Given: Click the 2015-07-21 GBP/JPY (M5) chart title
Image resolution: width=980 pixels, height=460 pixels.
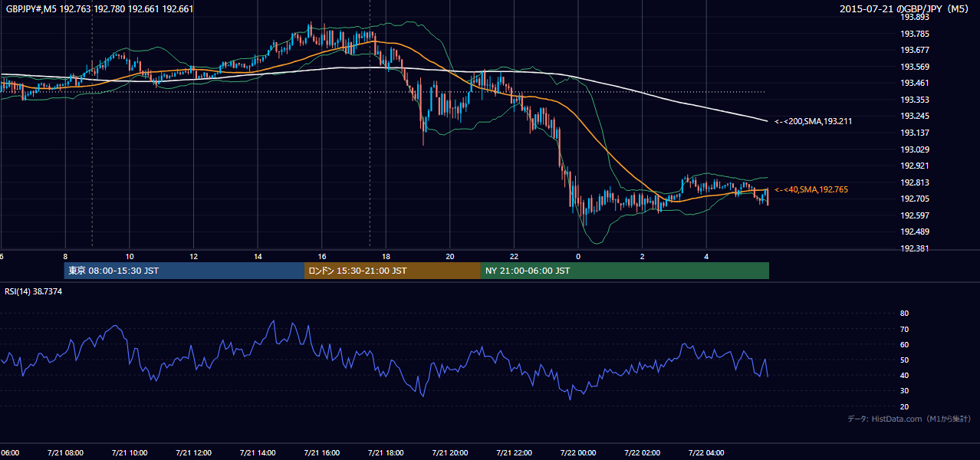Looking at the screenshot, I should tap(906, 9).
